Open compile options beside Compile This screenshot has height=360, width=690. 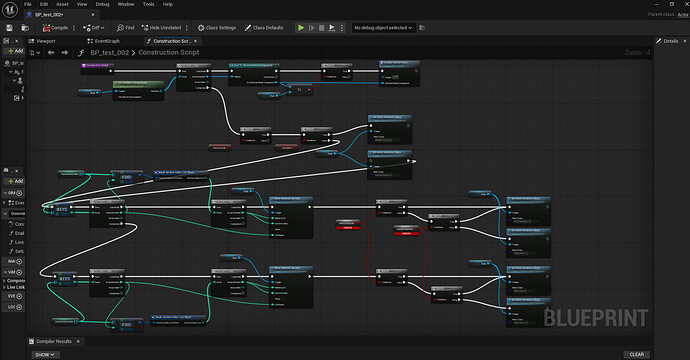pos(73,28)
